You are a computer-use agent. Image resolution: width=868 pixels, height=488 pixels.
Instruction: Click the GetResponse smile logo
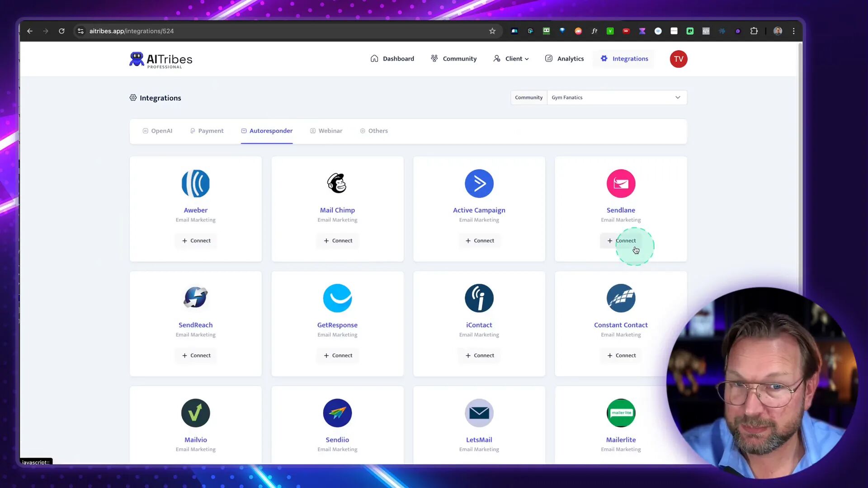[337, 298]
